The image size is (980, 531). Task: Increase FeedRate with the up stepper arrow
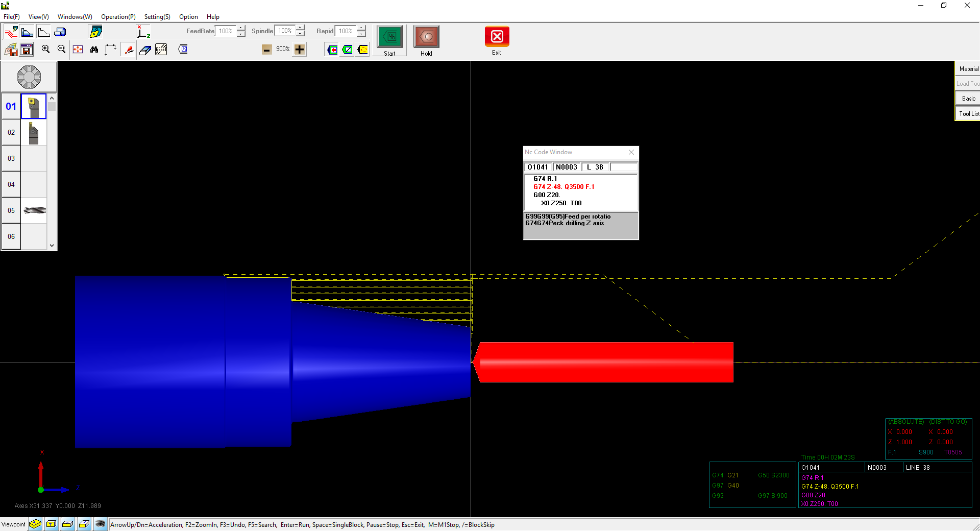pos(241,28)
